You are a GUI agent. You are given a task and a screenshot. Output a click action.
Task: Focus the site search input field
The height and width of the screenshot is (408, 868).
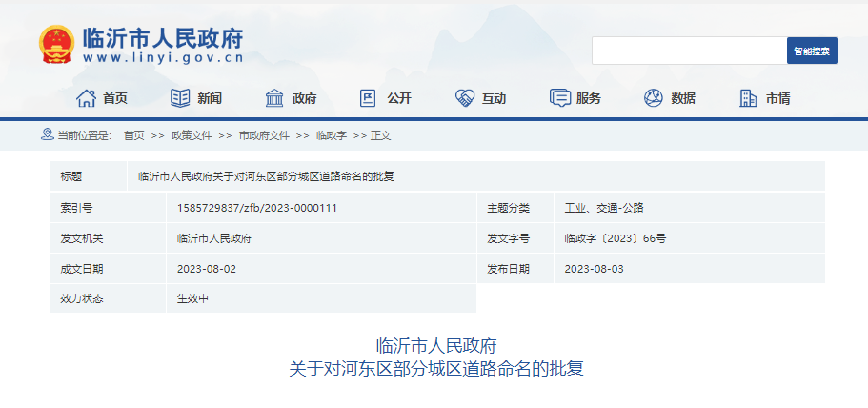[689, 51]
